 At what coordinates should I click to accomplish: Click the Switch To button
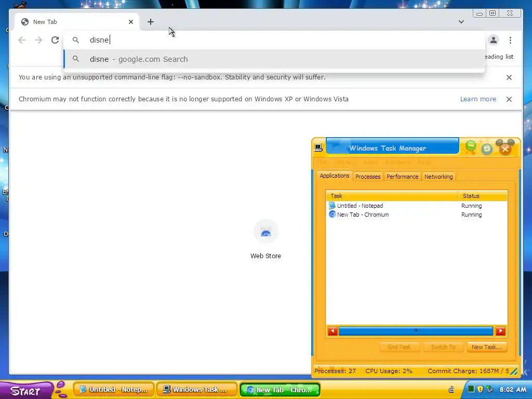coord(443,347)
